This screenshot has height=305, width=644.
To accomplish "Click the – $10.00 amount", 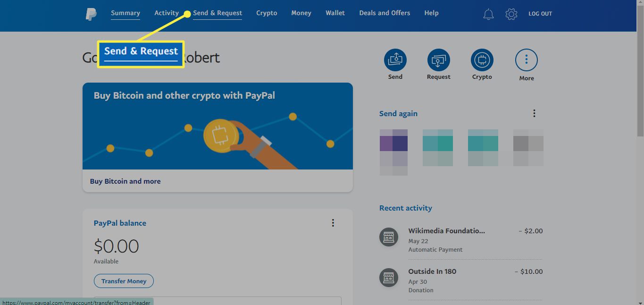I will pyautogui.click(x=529, y=271).
